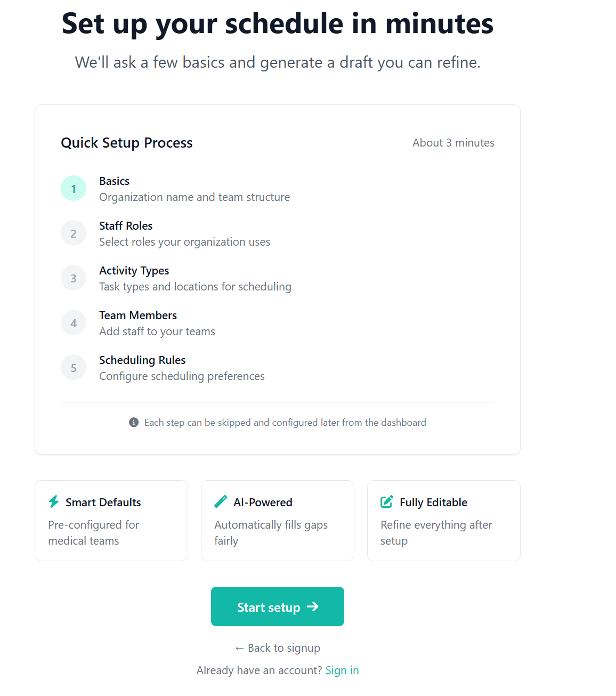
Task: Open the Sign in link
Action: point(342,670)
